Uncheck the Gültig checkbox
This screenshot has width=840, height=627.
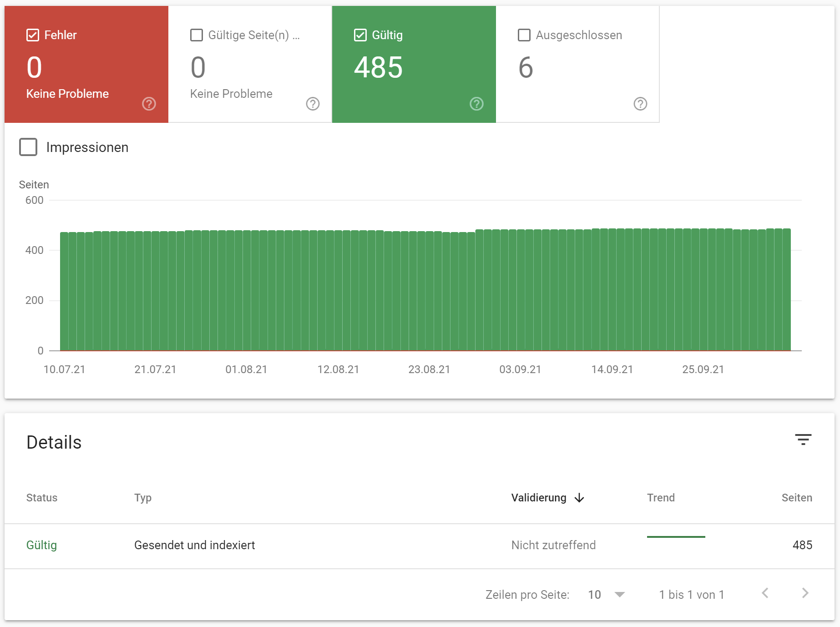360,35
